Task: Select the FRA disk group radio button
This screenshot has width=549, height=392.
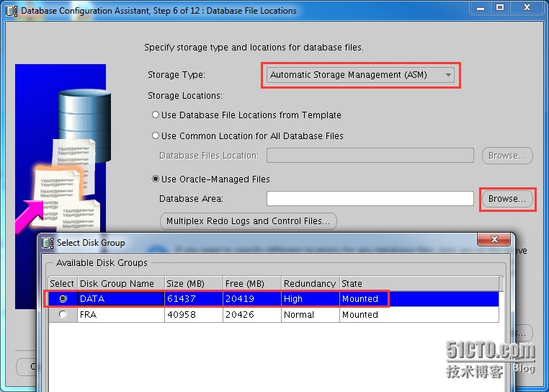Action: [63, 315]
